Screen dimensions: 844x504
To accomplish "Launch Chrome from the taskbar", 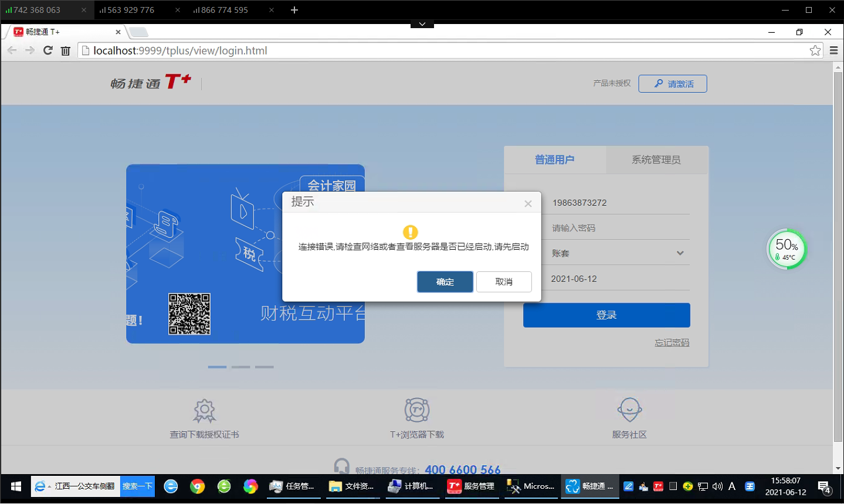I will coord(198,486).
